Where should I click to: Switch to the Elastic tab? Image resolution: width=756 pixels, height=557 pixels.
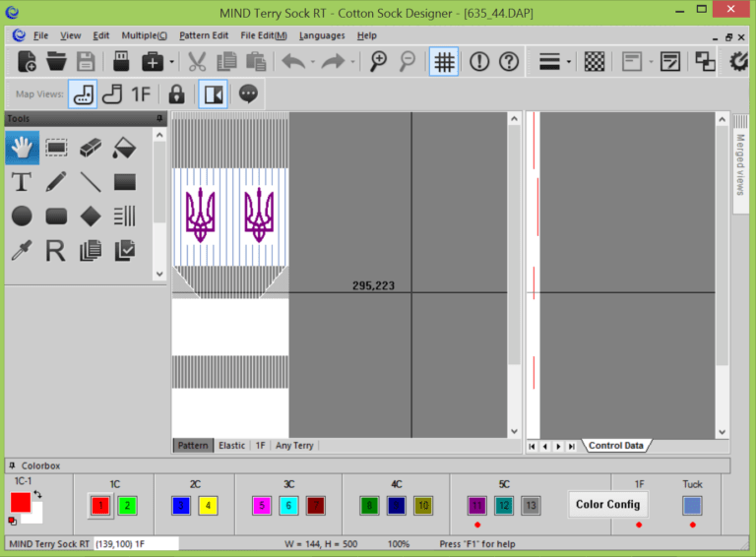coord(231,445)
